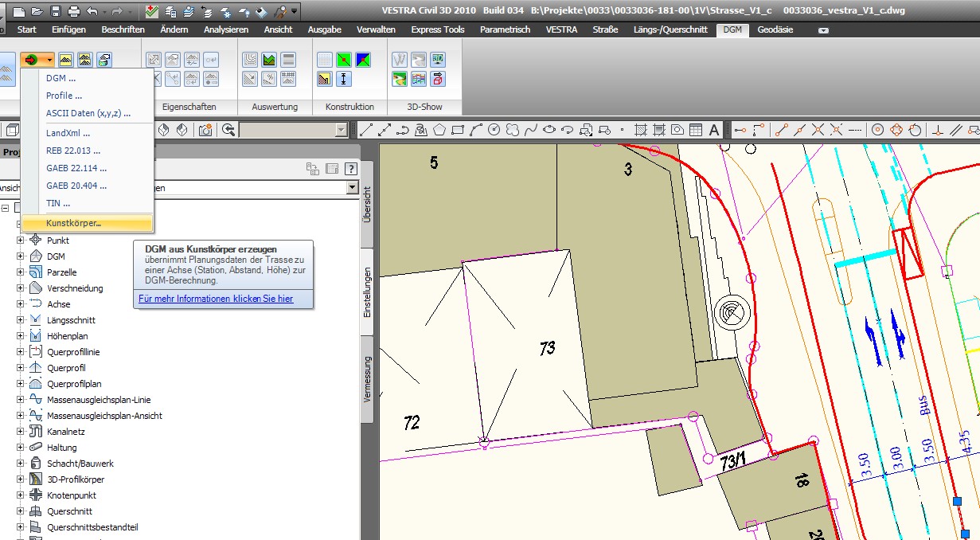Viewport: 980px width, 540px height.
Task: Click the contour lines icon in Auswertung group
Action: click(250, 60)
